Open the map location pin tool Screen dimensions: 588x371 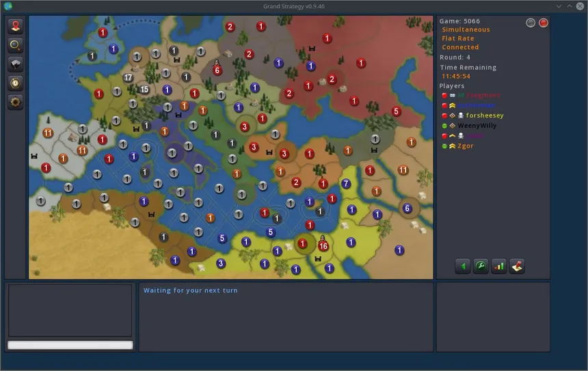(15, 26)
